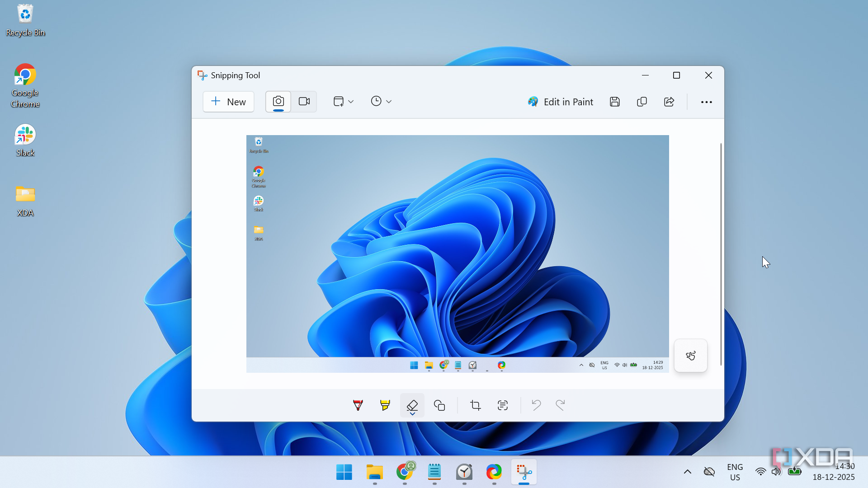The width and height of the screenshot is (868, 488).
Task: Click the Snipping Tool title bar icon
Action: tap(203, 75)
